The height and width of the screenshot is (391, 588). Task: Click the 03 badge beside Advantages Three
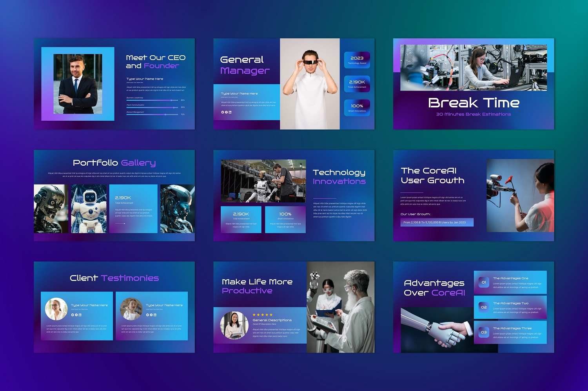point(484,332)
